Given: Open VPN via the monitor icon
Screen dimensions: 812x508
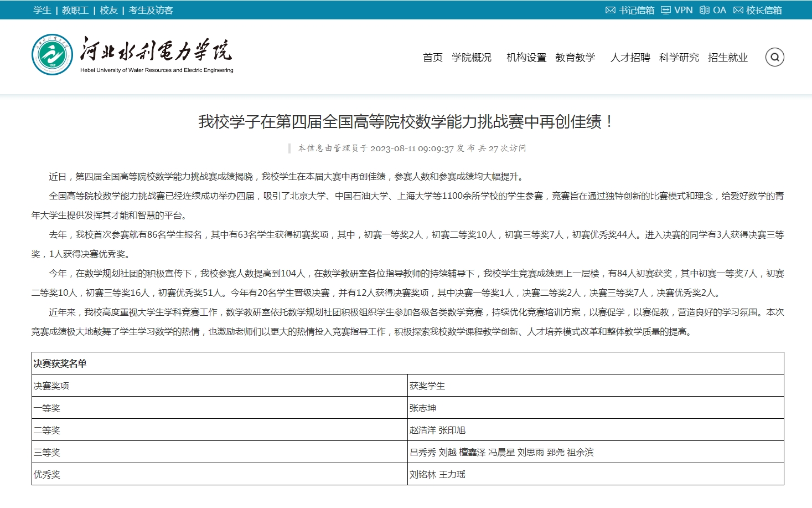Looking at the screenshot, I should tap(666, 9).
